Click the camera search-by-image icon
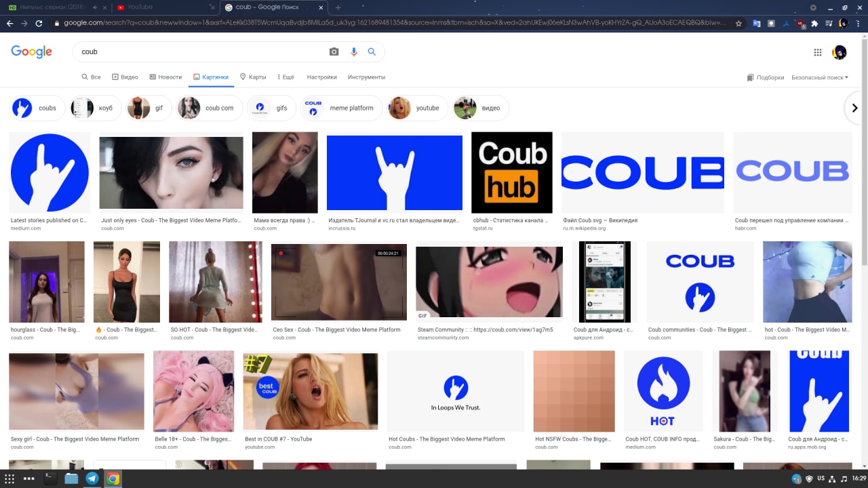868x488 pixels. (334, 52)
